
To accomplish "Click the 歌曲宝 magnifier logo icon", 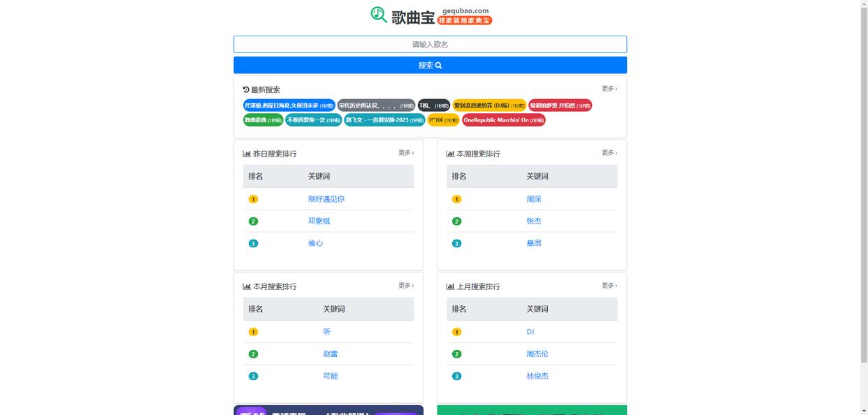I will [x=379, y=15].
